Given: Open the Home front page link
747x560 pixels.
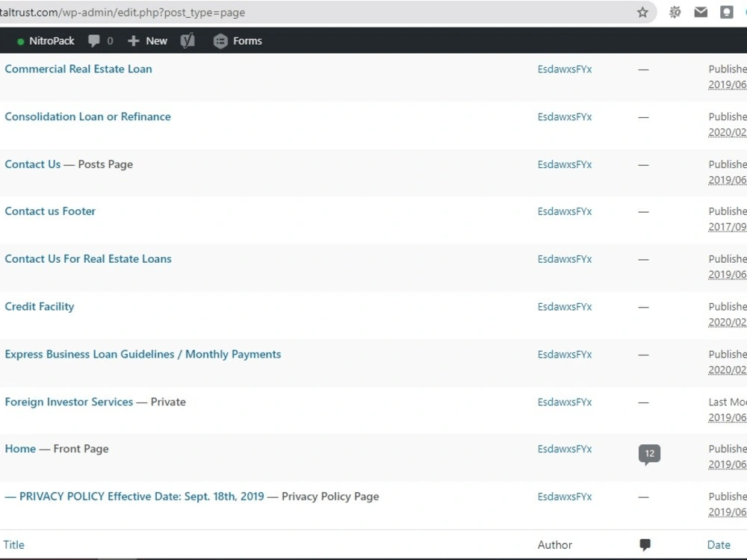Looking at the screenshot, I should (x=20, y=449).
